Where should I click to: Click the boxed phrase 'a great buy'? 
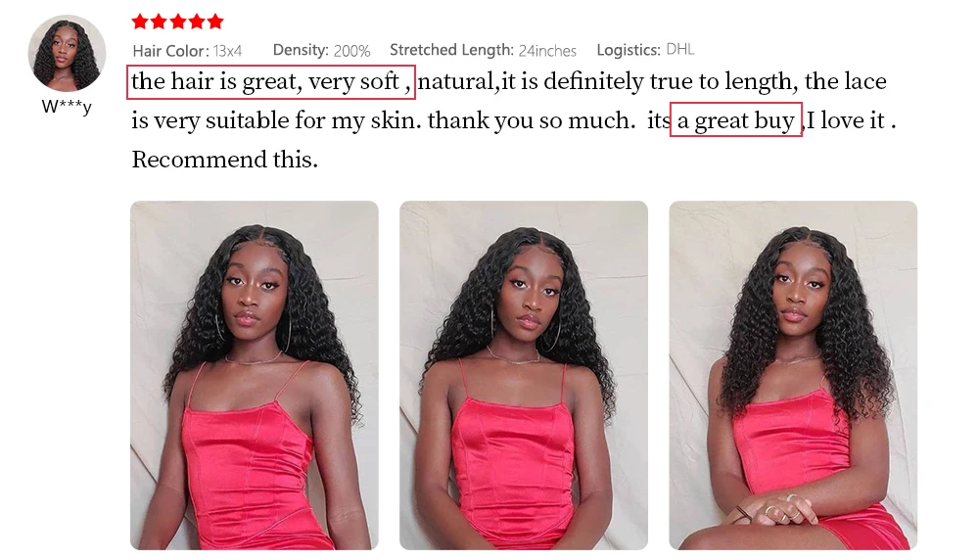point(735,119)
